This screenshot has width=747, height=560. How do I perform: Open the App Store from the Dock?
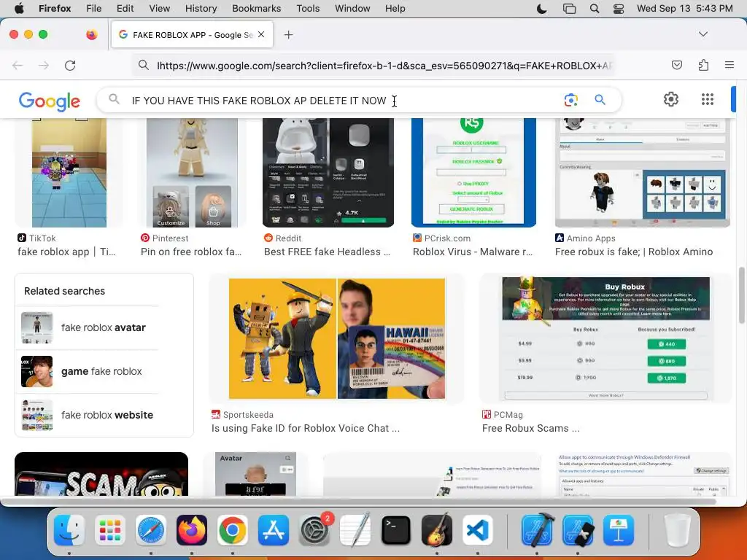pyautogui.click(x=274, y=530)
